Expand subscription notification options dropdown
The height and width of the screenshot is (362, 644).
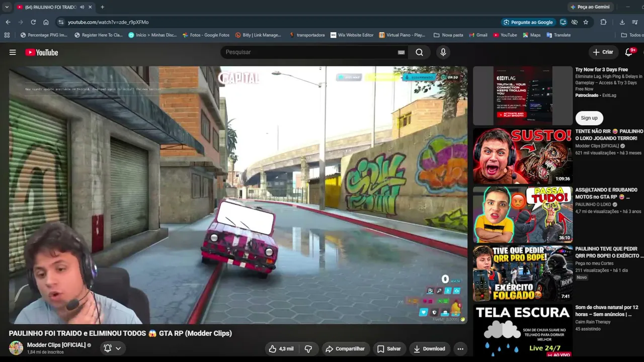pos(118,348)
